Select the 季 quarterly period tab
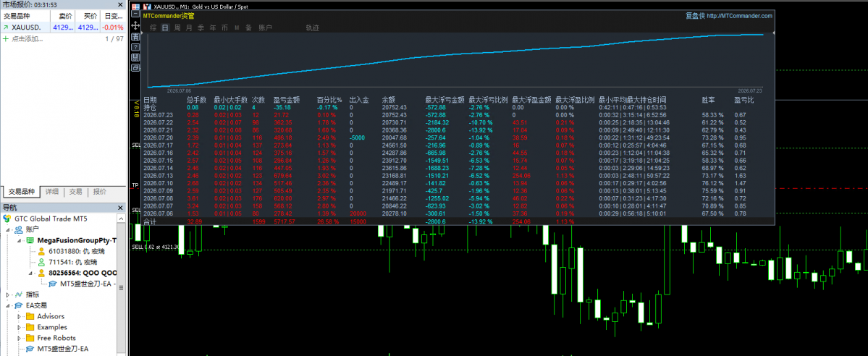This screenshot has height=356, width=868. tap(201, 27)
